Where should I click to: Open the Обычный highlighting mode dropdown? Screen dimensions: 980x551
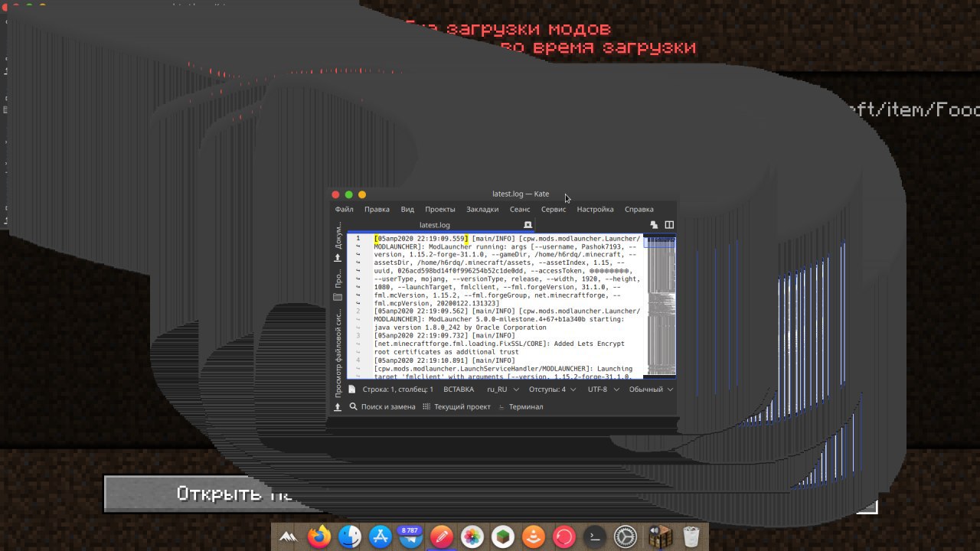coord(651,389)
